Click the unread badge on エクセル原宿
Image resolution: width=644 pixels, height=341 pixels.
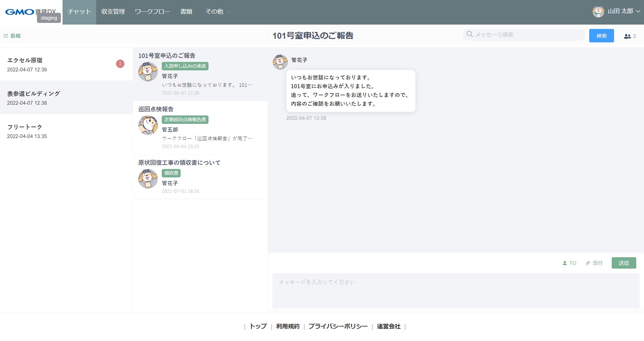(120, 64)
